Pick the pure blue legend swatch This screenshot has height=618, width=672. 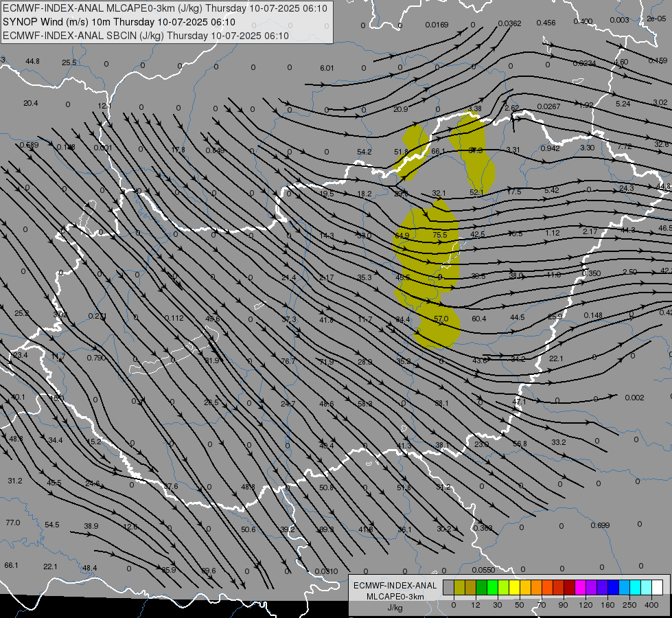613,587
